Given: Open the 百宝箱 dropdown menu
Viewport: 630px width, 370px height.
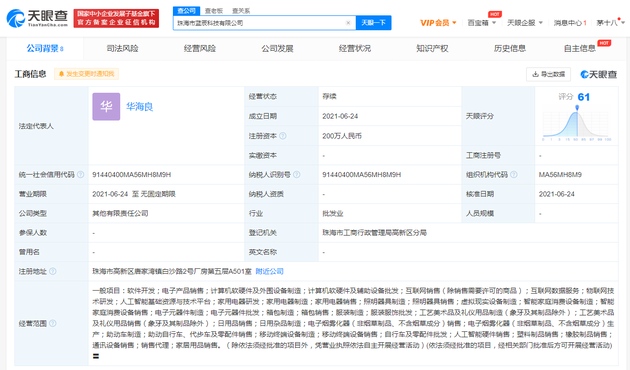Looking at the screenshot, I should (481, 23).
